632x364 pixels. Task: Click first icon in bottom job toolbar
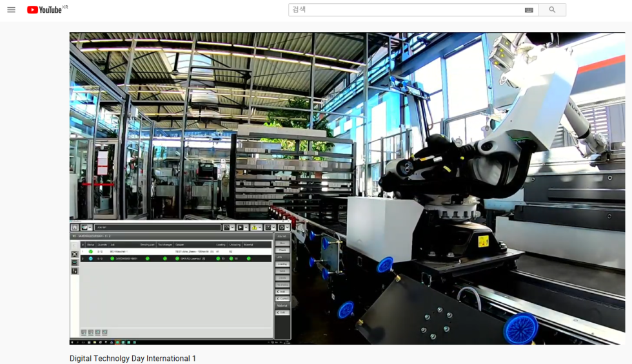(x=84, y=332)
